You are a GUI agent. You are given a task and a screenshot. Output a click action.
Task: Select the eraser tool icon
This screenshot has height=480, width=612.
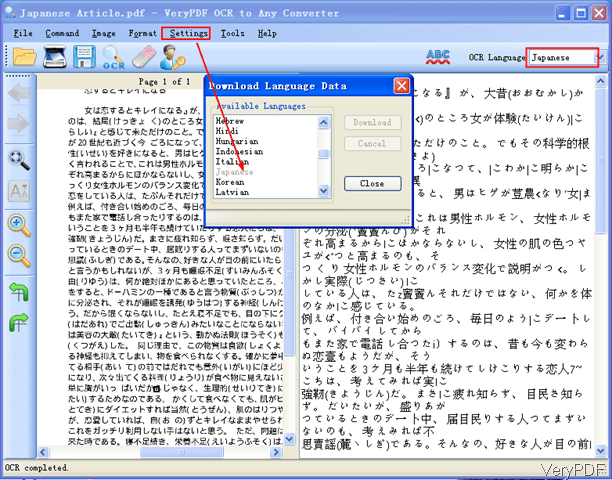(144, 57)
